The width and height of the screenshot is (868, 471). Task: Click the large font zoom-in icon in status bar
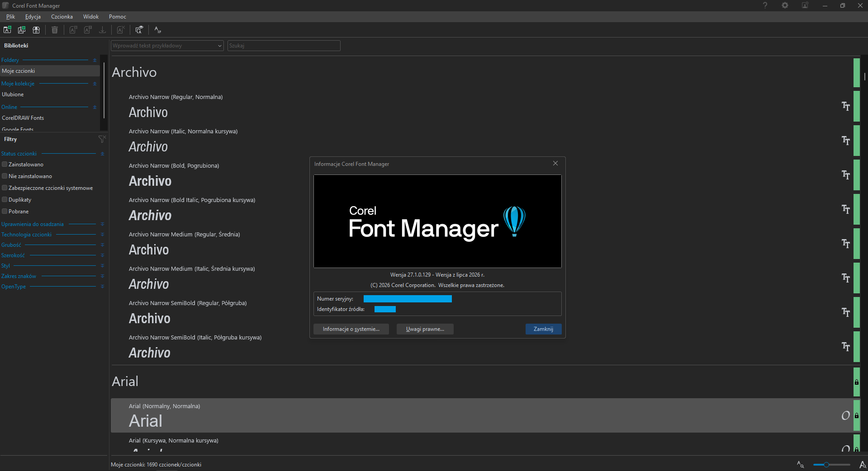(x=862, y=464)
